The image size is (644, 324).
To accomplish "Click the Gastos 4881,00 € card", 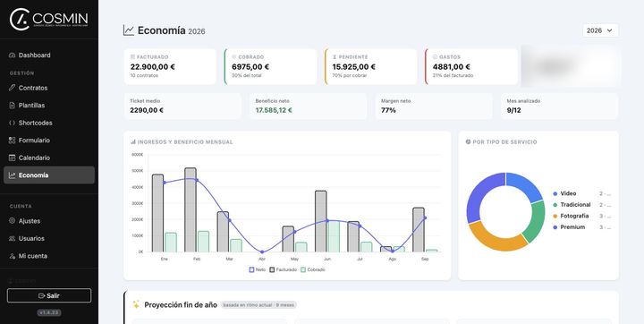I will [471, 66].
